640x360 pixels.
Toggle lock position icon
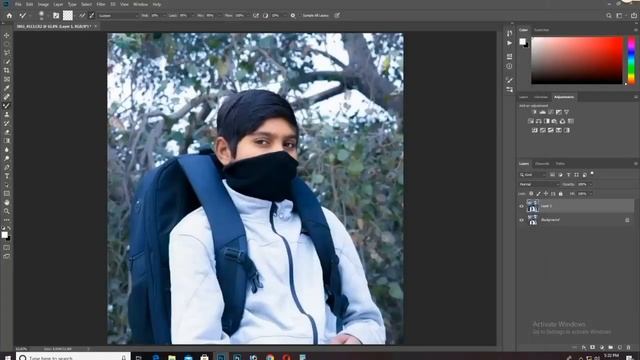tap(546, 194)
